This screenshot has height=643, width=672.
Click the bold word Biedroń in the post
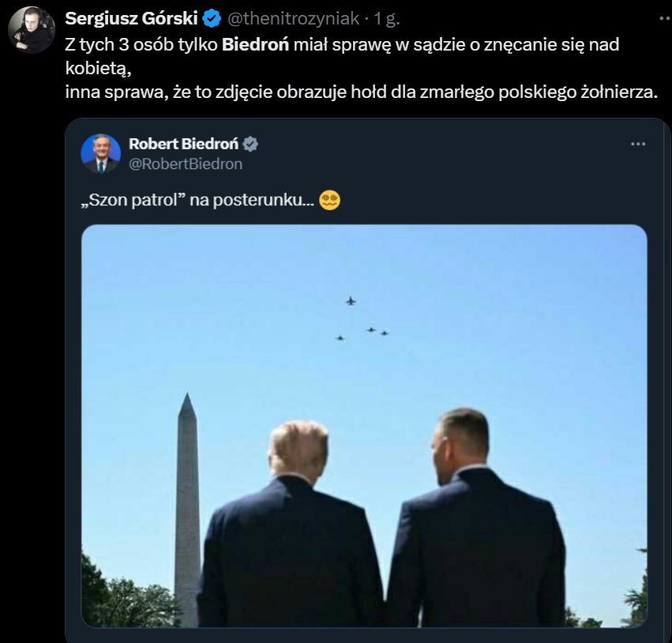tap(255, 44)
